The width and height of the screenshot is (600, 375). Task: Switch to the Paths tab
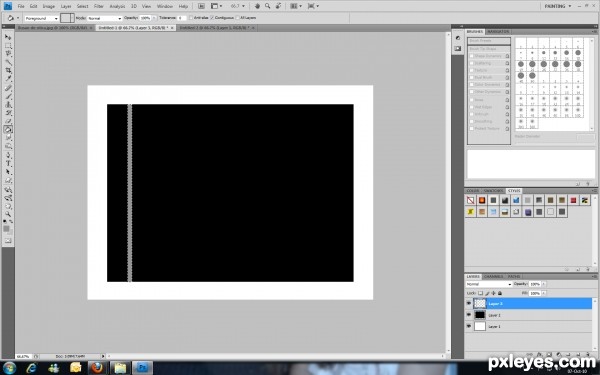(x=514, y=277)
